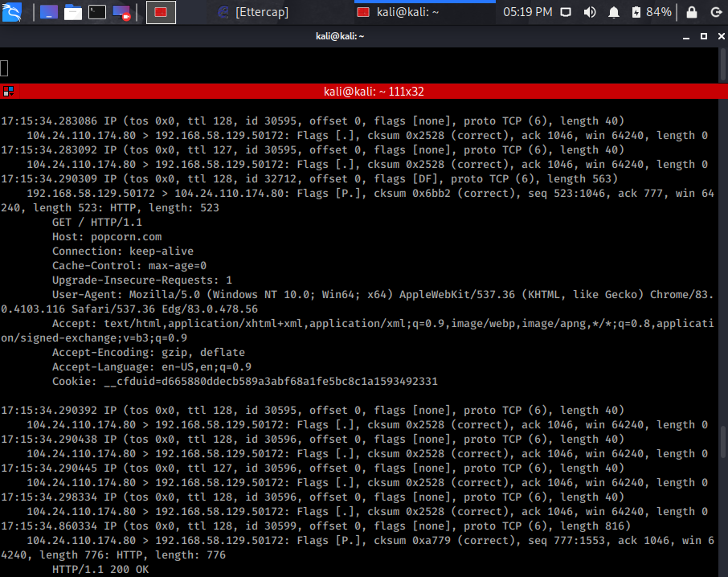Click the 'GET / HTTP/1.1' line

click(97, 223)
